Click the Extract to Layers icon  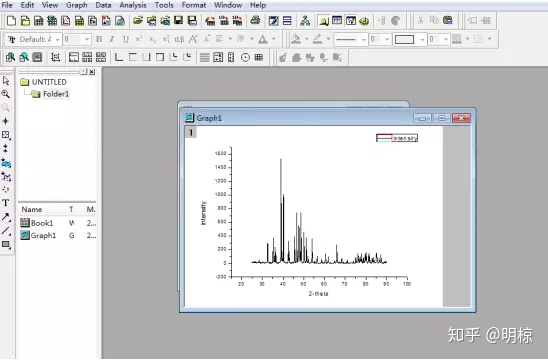coord(74,57)
